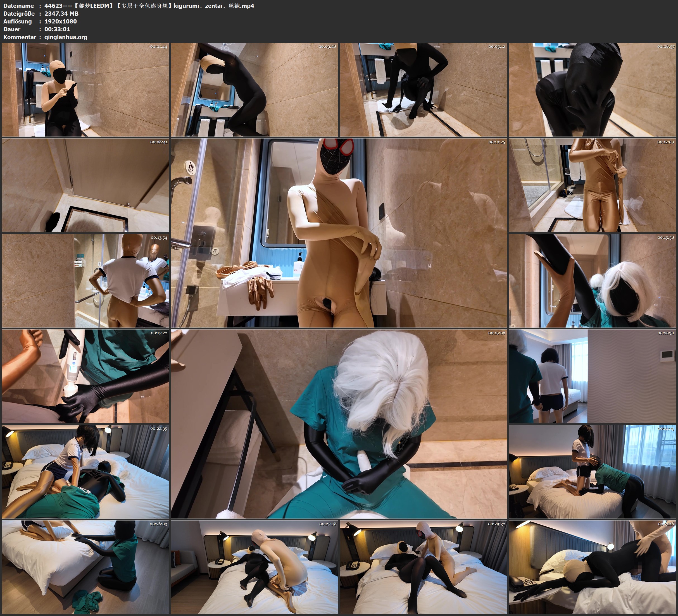Click the qinglanhua.org comment link
678x616 pixels.
click(x=66, y=38)
